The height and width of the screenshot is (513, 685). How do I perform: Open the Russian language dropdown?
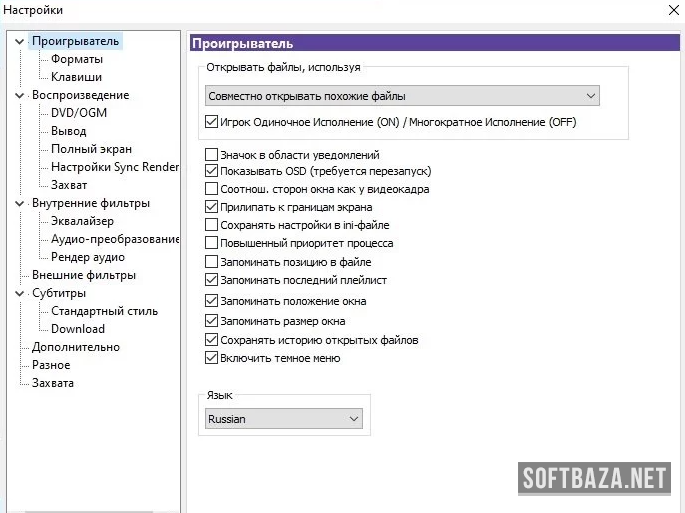284,419
